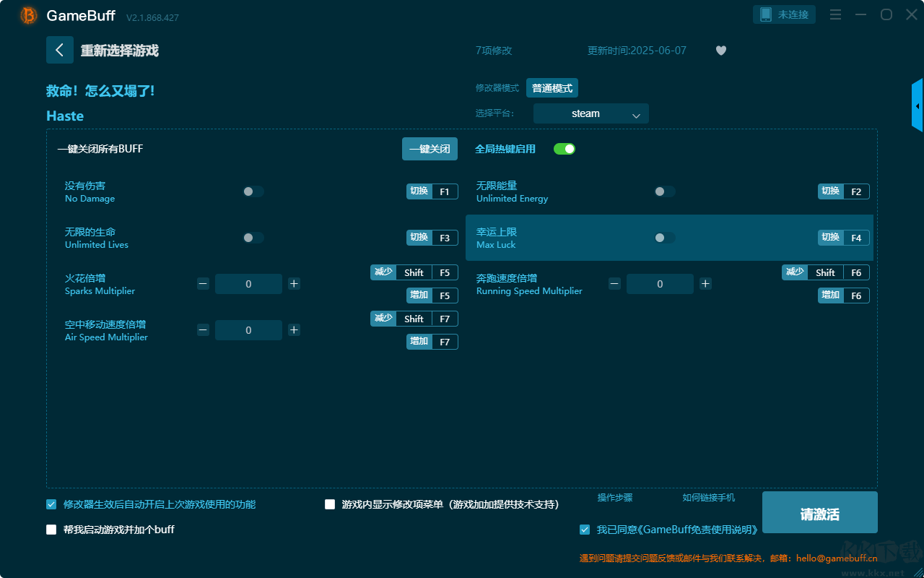This screenshot has height=578, width=924.
Task: Increase Air Speed Multiplier with plus icon
Action: [x=294, y=330]
